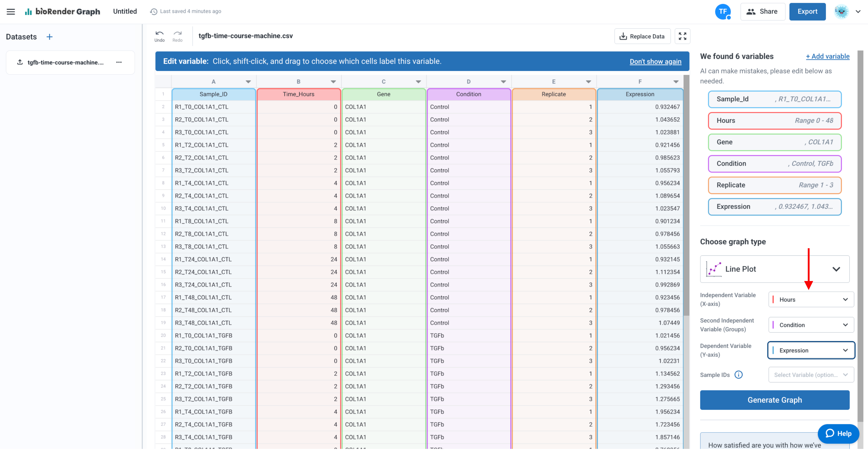Generate the graph
Screen dimensions: 868x452
tap(775, 400)
